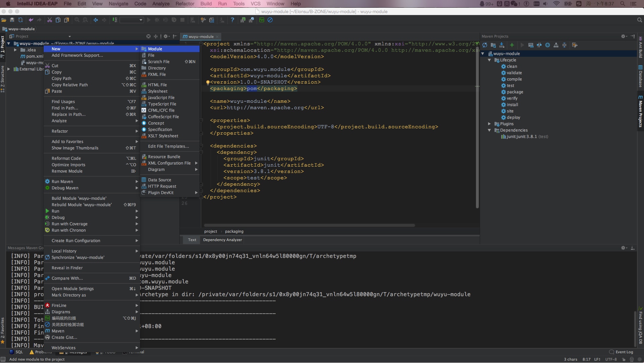Screen dimensions: 644x363
Task: Select junit:junit:3.8.1 dependency
Action: 524,137
